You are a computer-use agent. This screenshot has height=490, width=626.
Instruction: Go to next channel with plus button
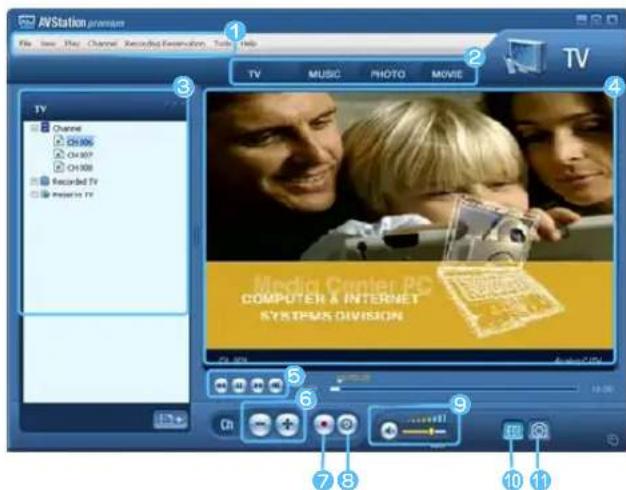click(287, 425)
